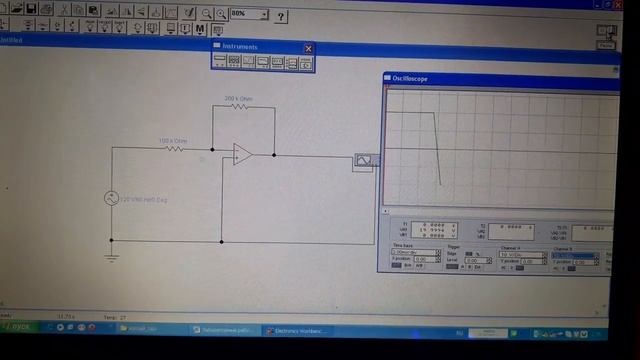Select B/A display mode in oscilloscope

click(408, 266)
